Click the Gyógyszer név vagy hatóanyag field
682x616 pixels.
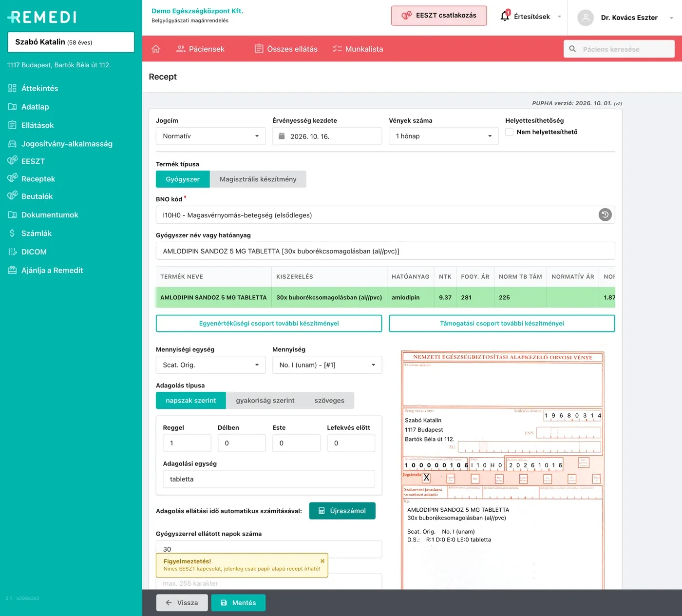(385, 251)
